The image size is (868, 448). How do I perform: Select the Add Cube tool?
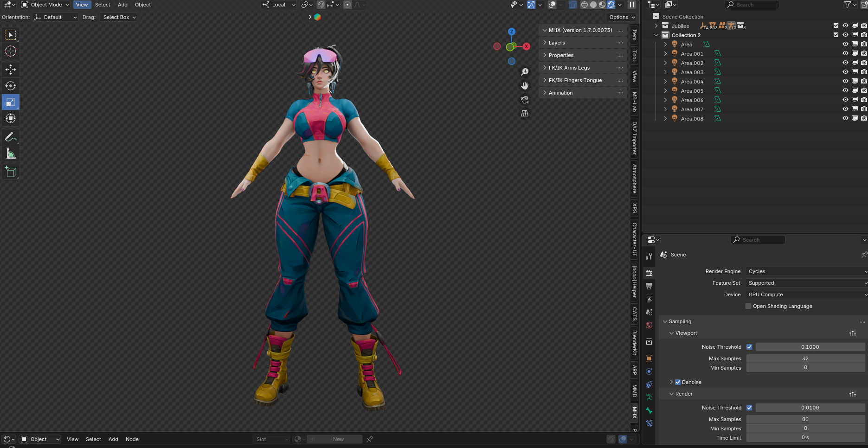coord(11,172)
